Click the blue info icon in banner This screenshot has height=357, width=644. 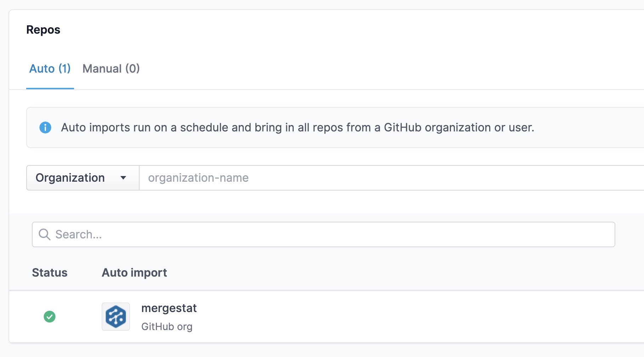45,127
